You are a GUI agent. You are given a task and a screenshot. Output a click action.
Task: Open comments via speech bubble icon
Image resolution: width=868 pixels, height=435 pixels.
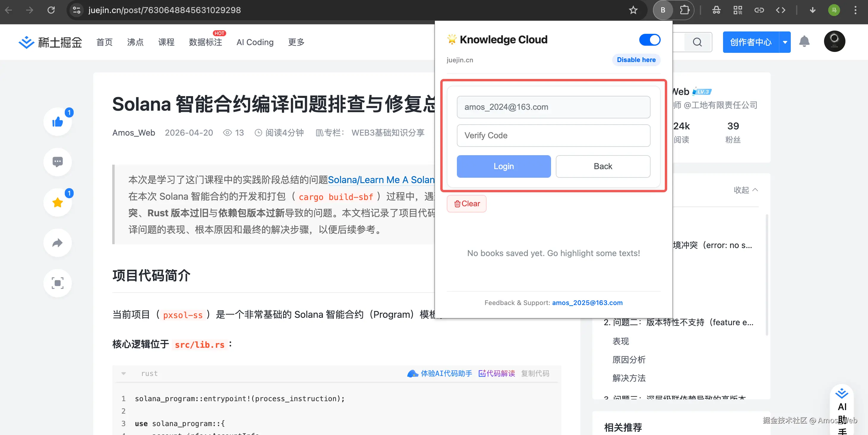tap(58, 162)
